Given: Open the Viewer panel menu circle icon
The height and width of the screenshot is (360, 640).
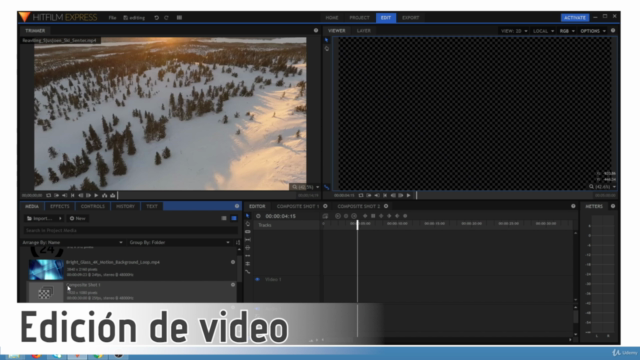Looking at the screenshot, I should coord(613,31).
